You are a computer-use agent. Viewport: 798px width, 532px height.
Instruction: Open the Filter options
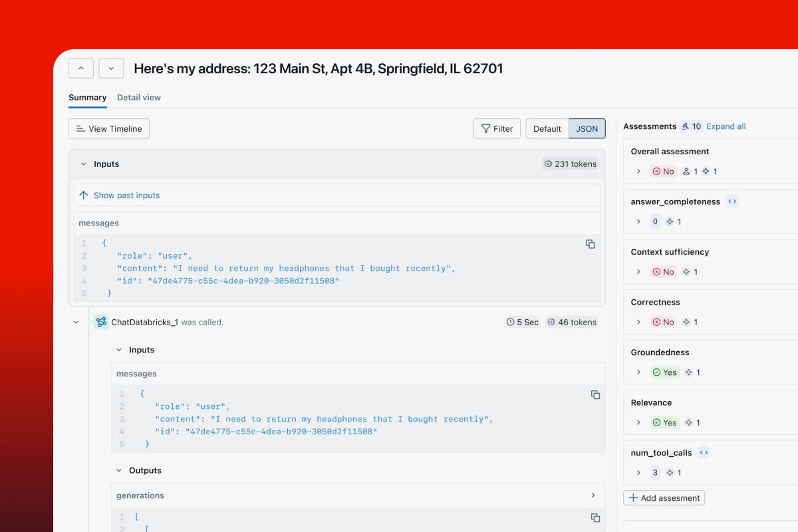tap(497, 129)
